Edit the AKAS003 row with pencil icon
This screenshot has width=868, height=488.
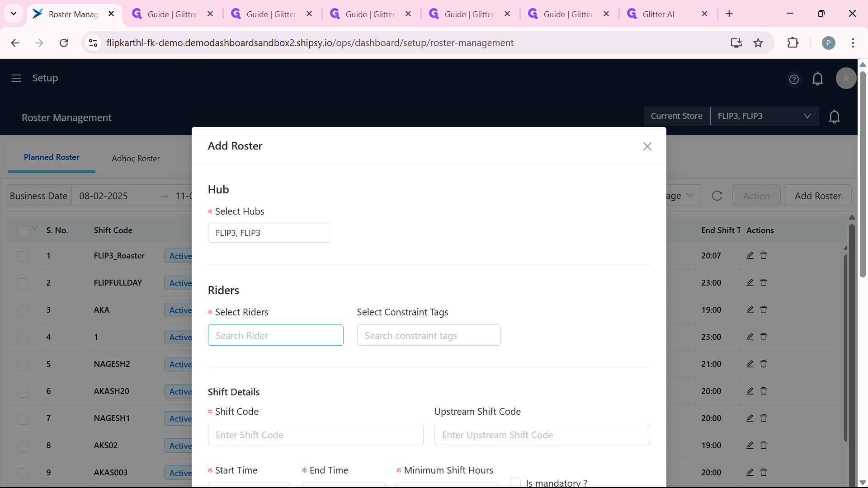pos(750,472)
